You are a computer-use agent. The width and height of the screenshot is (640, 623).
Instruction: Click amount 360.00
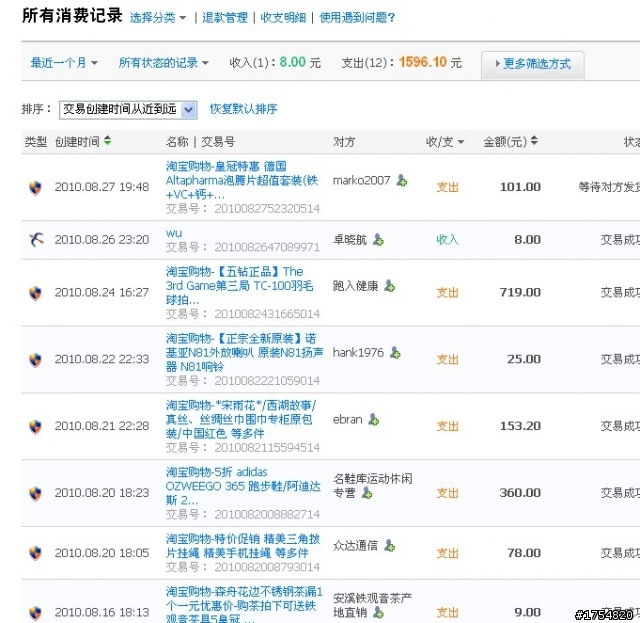(520, 493)
